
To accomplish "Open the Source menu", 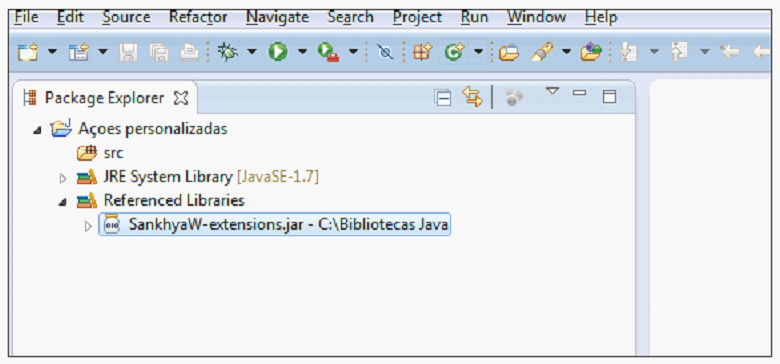I will click(x=126, y=17).
